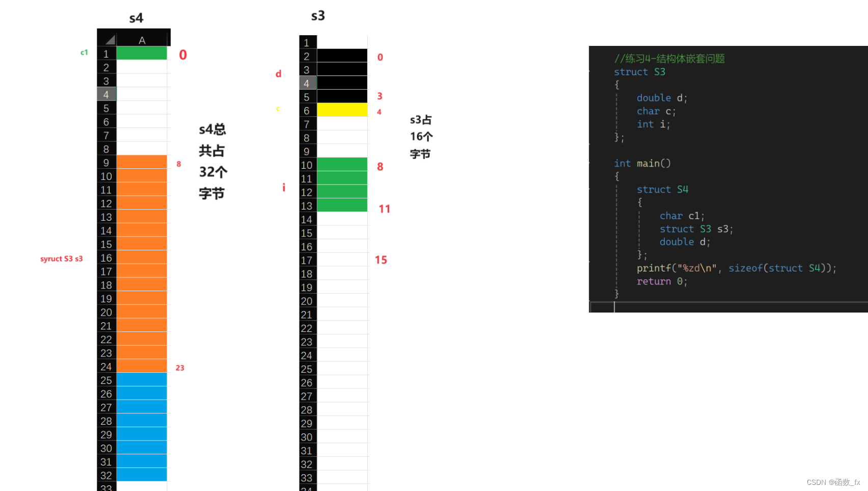The image size is (868, 491).
Task: Click the orange cell in s4 row 12
Action: click(142, 203)
